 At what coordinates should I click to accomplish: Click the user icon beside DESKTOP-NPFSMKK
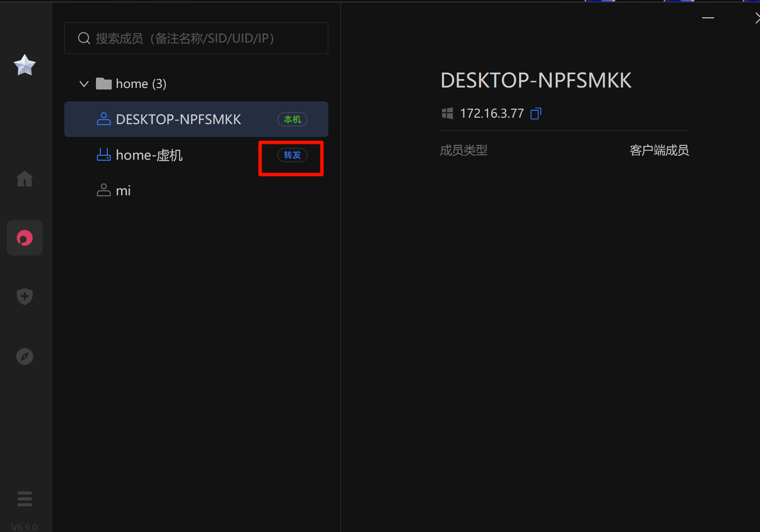click(104, 119)
